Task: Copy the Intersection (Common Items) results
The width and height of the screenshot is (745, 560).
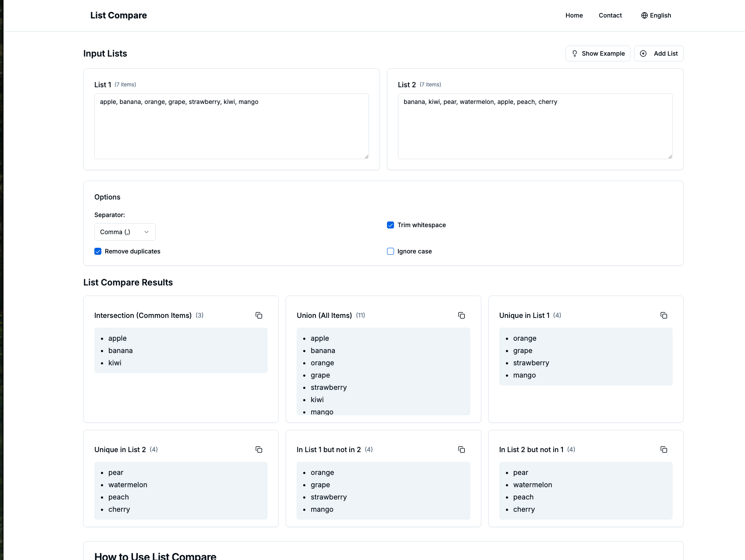Action: pyautogui.click(x=259, y=315)
